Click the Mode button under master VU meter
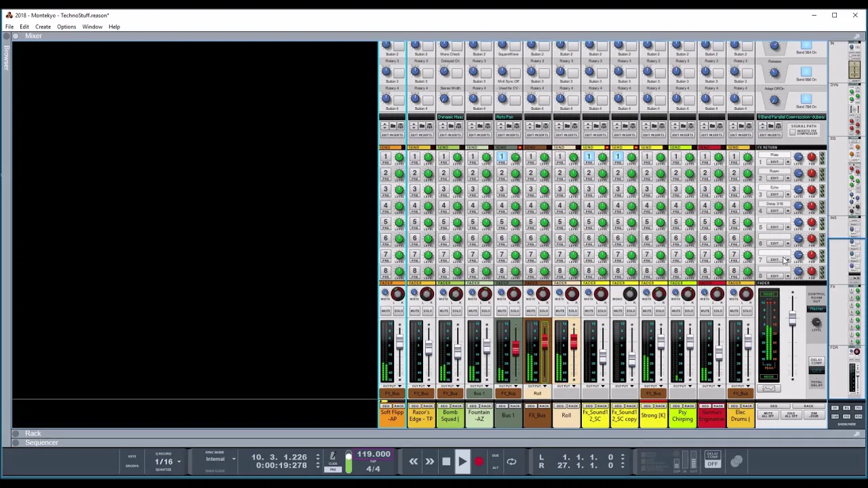 [x=768, y=378]
